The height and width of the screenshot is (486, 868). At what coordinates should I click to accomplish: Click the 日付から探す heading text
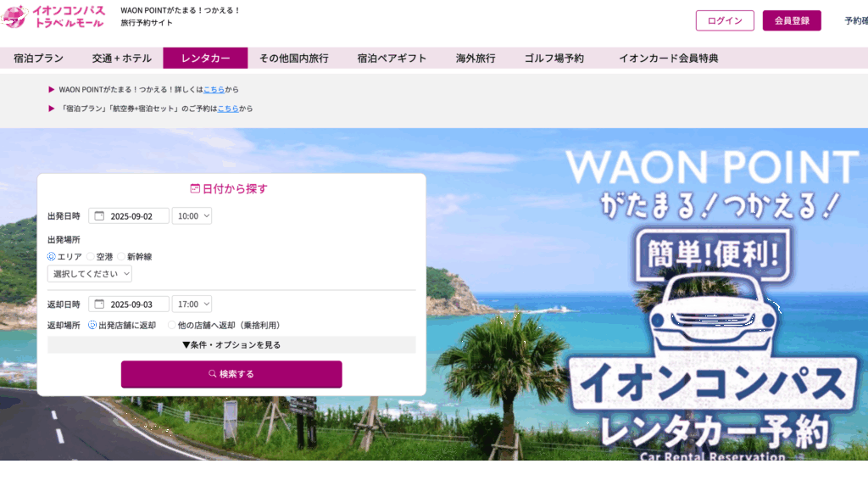click(235, 189)
